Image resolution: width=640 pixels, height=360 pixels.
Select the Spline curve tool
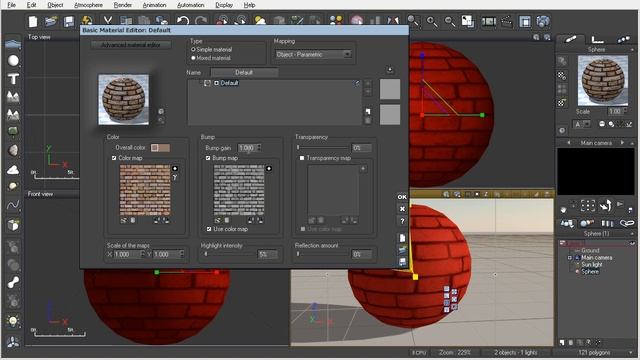click(x=13, y=205)
